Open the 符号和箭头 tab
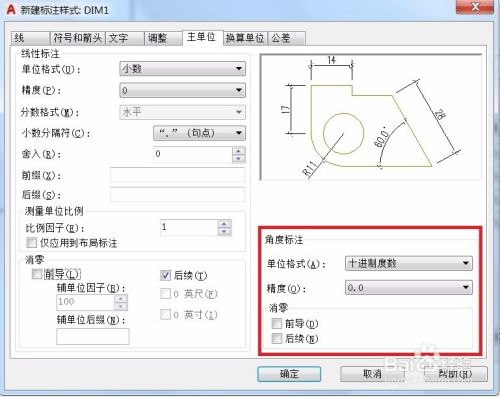The width and height of the screenshot is (500, 397). click(x=78, y=38)
